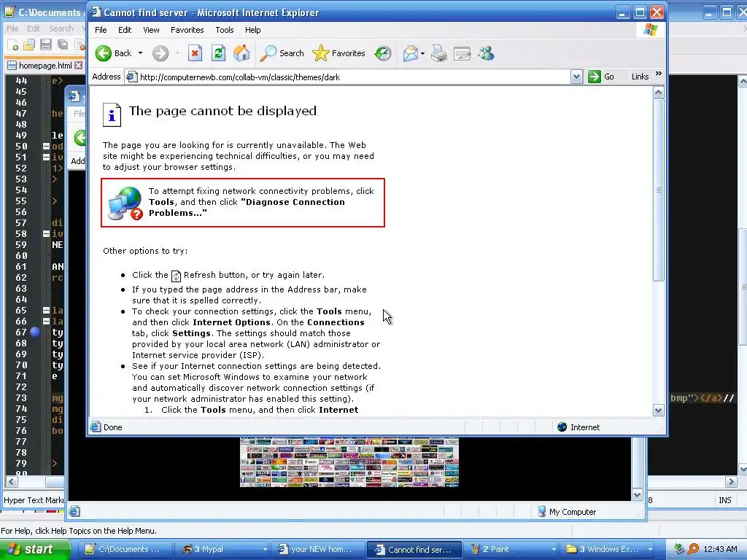Collapse the fold marker on line 58
The image size is (747, 560).
coord(46,234)
